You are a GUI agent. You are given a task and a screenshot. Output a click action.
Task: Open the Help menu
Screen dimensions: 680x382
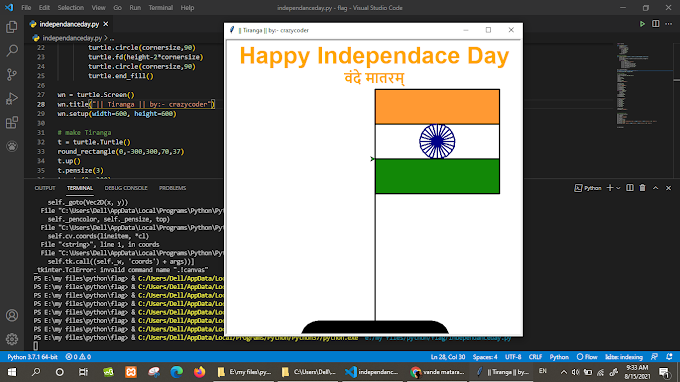187,8
